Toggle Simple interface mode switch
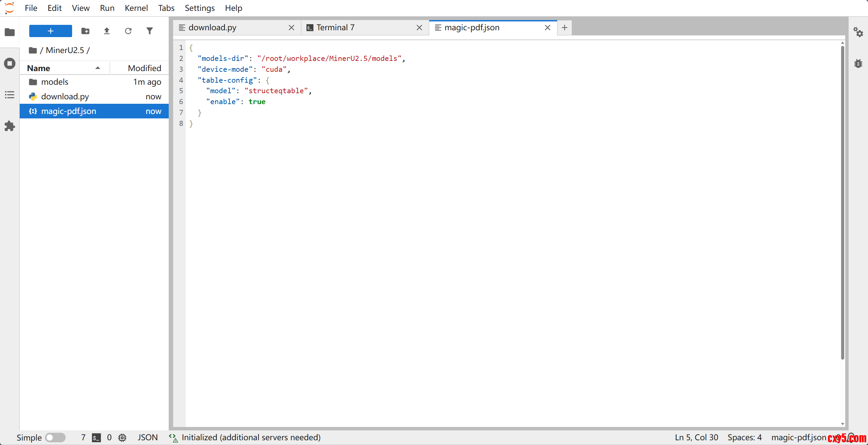The height and width of the screenshot is (445, 868). click(x=55, y=437)
